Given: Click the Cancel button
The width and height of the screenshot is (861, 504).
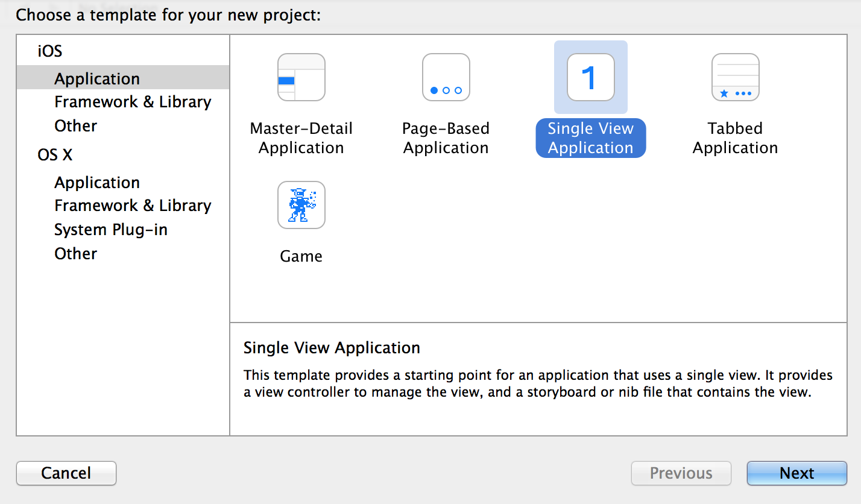Looking at the screenshot, I should pyautogui.click(x=66, y=473).
